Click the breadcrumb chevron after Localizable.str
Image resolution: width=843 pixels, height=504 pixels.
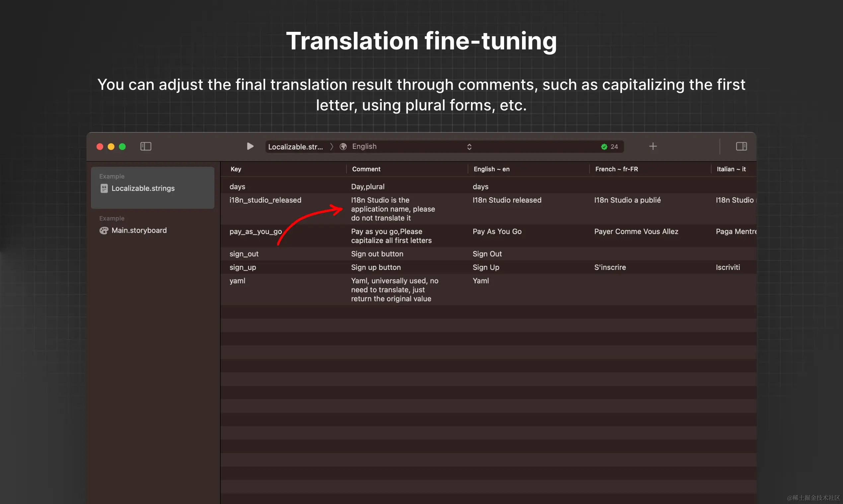tap(332, 146)
